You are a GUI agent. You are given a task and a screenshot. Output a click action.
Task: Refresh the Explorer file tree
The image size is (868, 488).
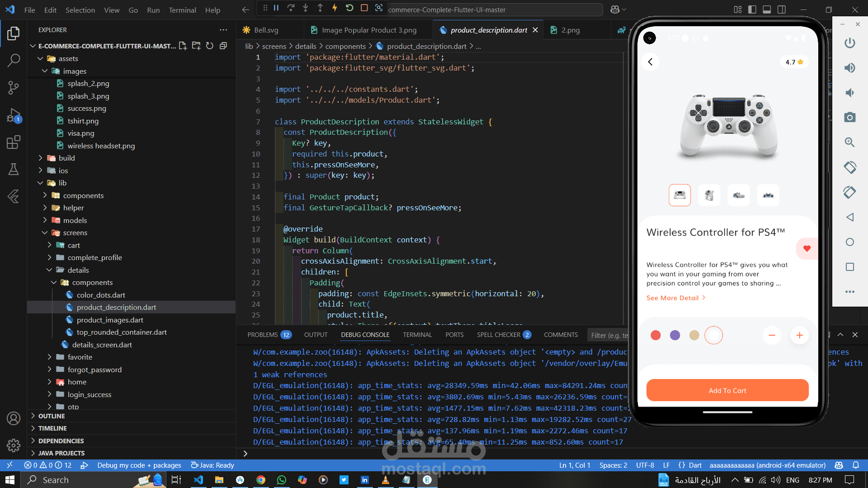pos(210,46)
